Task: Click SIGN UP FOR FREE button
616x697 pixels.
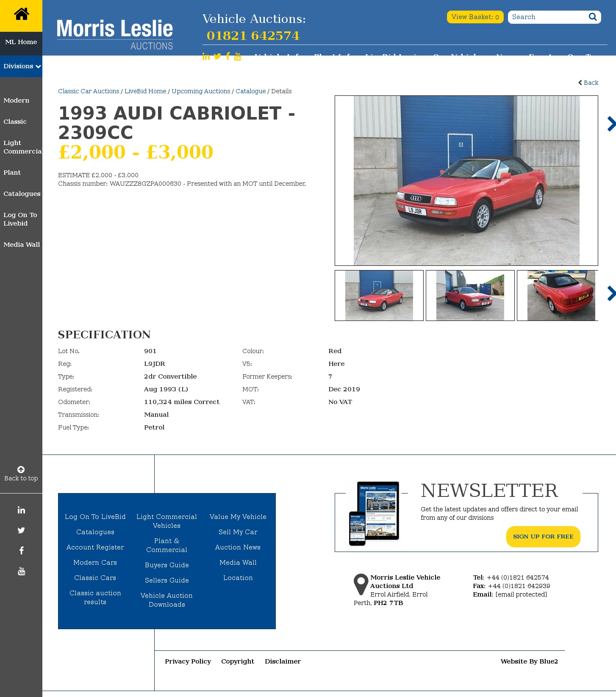Action: [543, 537]
